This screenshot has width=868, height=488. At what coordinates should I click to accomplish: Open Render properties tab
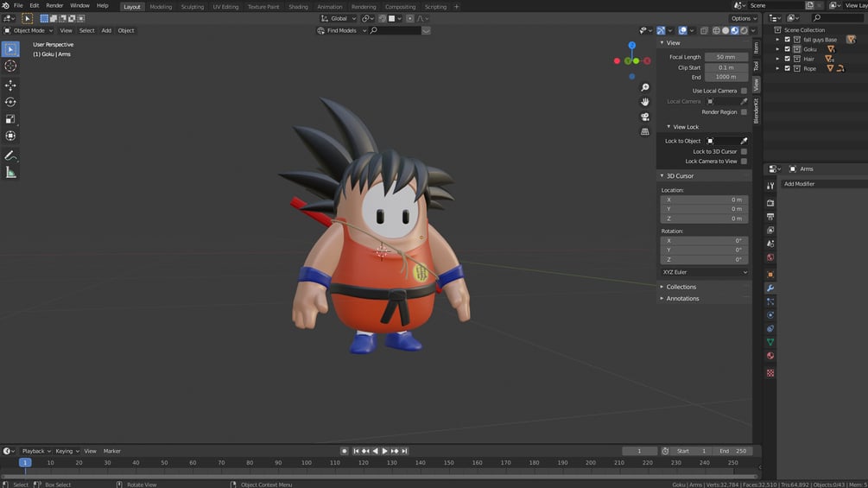coord(770,203)
